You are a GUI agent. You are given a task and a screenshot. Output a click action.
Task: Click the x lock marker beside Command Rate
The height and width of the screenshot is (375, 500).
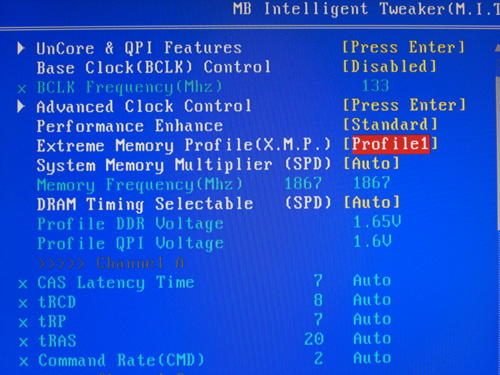click(x=24, y=361)
